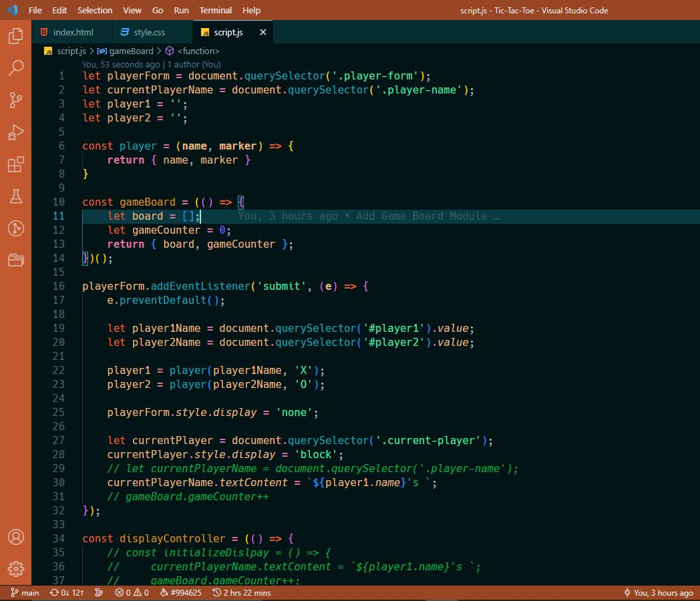Click commented 'gameBoard.gameCounter++' on line 31
The width and height of the screenshot is (700, 601).
[x=197, y=497]
